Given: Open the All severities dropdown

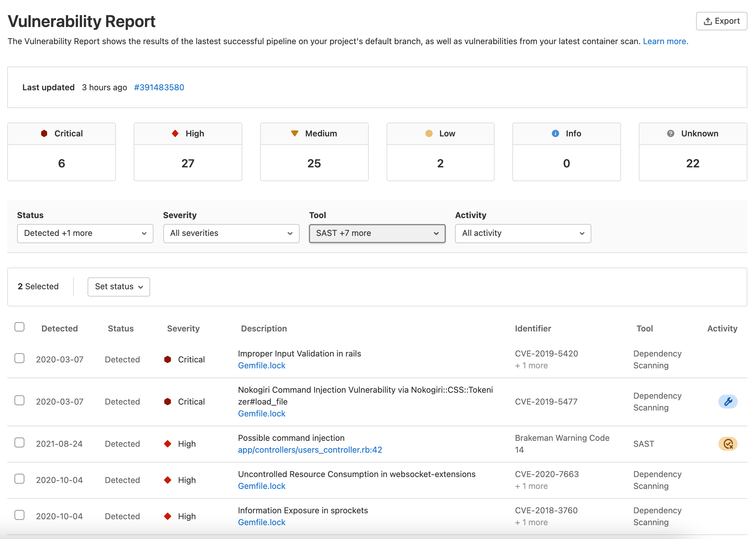Looking at the screenshot, I should coord(231,233).
